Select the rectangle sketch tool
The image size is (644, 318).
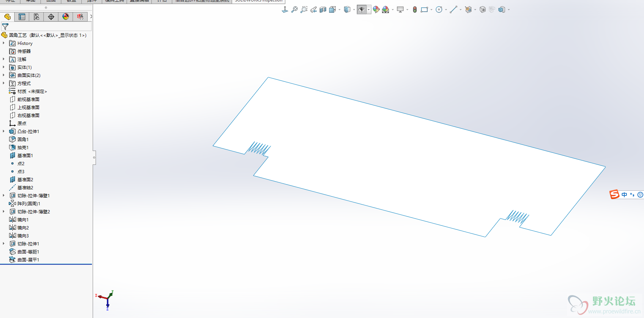click(424, 9)
